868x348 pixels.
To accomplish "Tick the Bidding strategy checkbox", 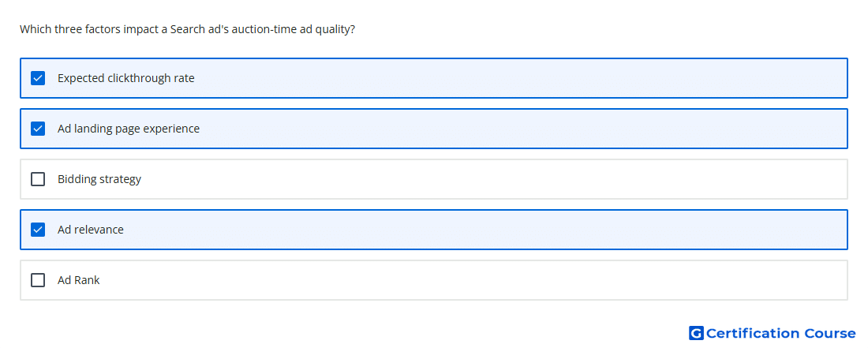I will coord(38,179).
